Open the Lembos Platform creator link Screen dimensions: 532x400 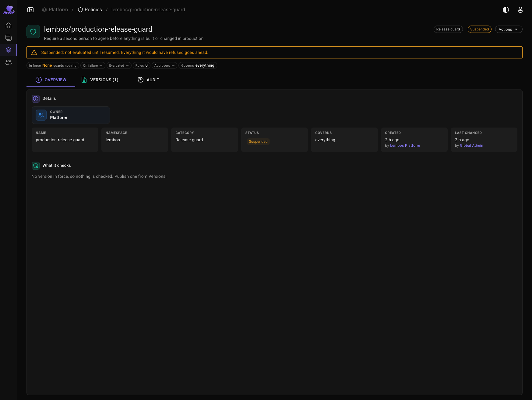click(x=405, y=146)
